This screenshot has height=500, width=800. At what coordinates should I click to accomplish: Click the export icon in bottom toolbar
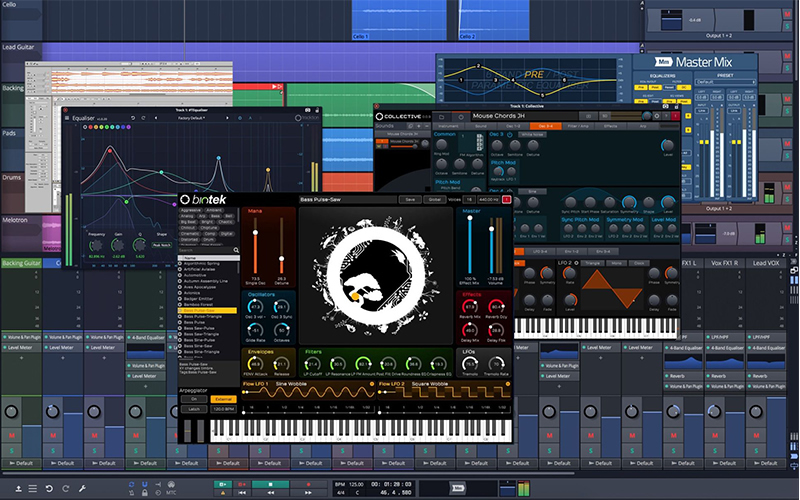tap(18, 489)
